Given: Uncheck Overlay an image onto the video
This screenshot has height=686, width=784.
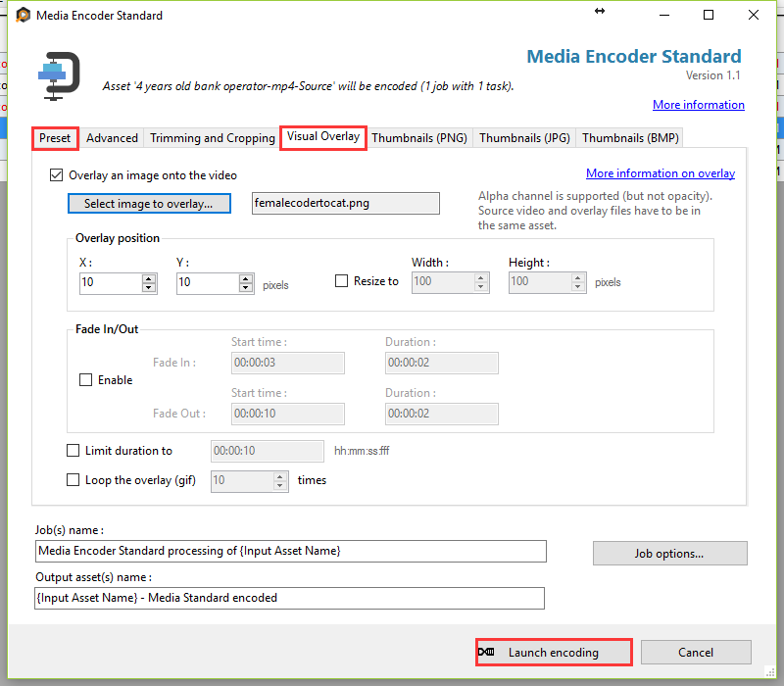Looking at the screenshot, I should pos(56,175).
